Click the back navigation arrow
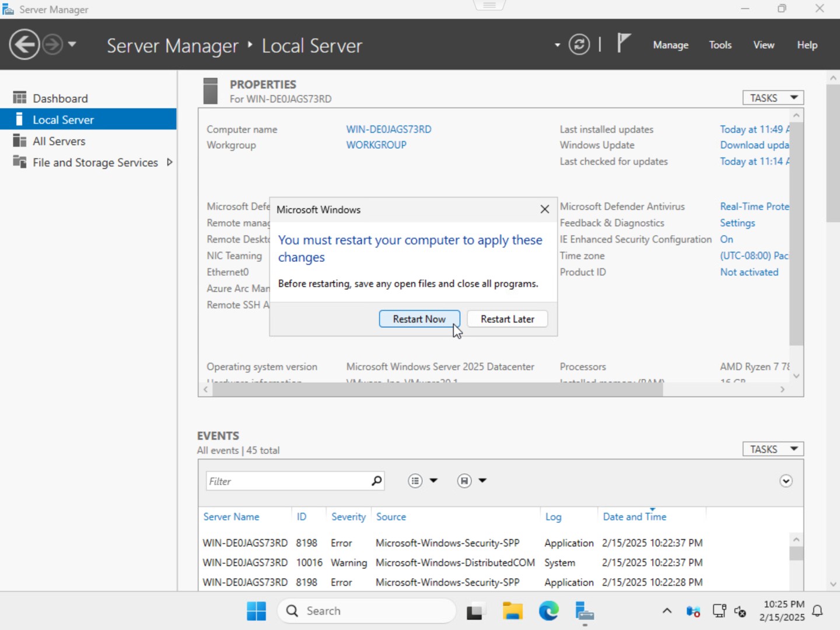 tap(24, 45)
